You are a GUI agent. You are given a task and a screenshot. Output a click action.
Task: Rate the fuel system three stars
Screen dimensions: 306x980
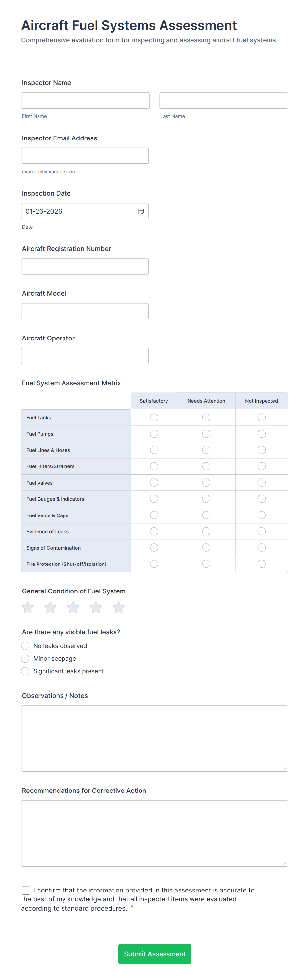tap(73, 607)
